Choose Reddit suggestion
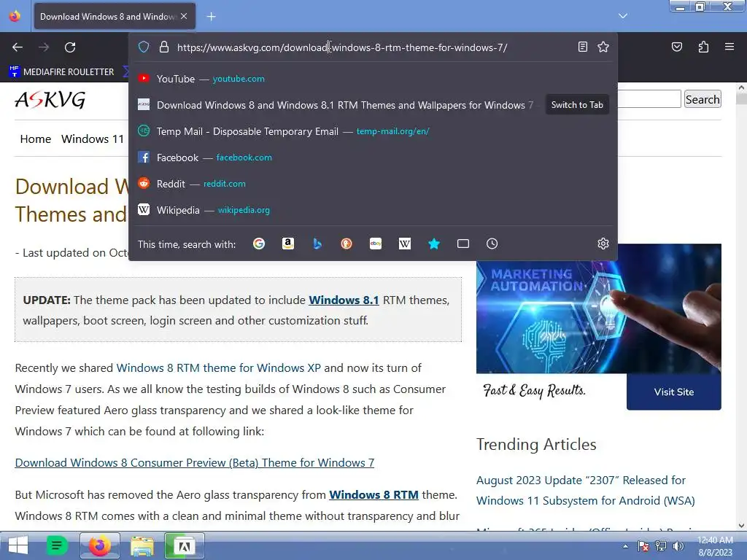The height and width of the screenshot is (560, 747). pos(373,183)
